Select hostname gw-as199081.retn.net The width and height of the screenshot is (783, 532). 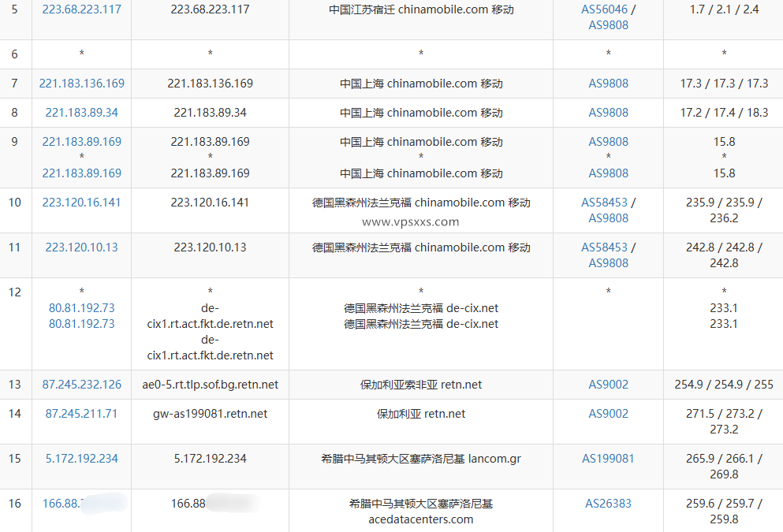[211, 414]
